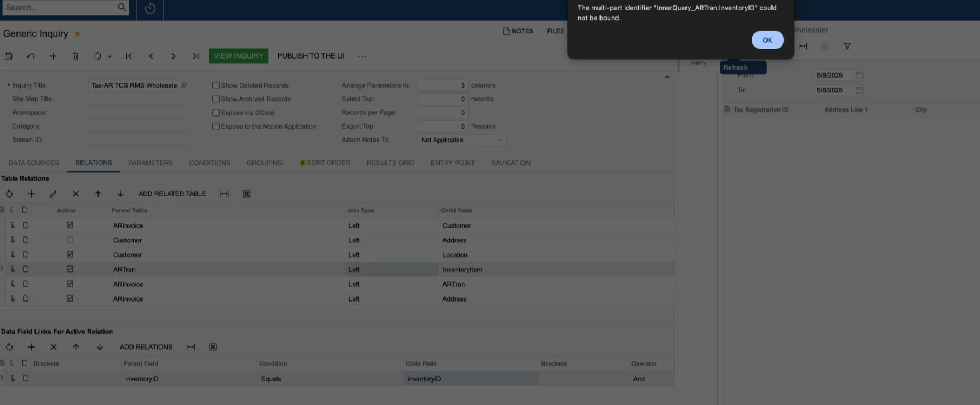Delete the inquiry using the trash icon
This screenshot has width=980, height=405.
(x=76, y=56)
